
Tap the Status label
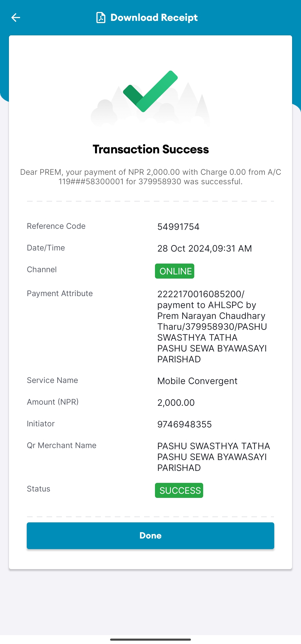tap(38, 489)
